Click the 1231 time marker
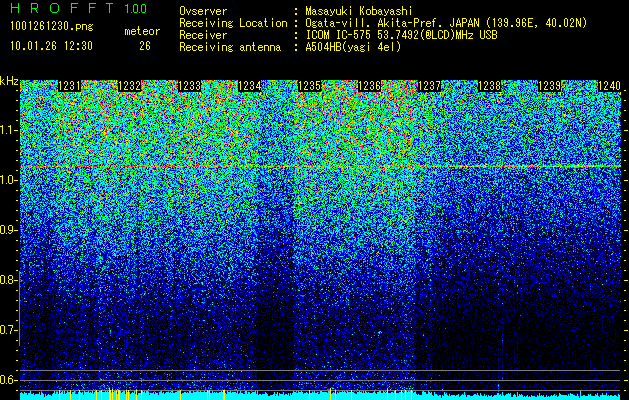 69,86
